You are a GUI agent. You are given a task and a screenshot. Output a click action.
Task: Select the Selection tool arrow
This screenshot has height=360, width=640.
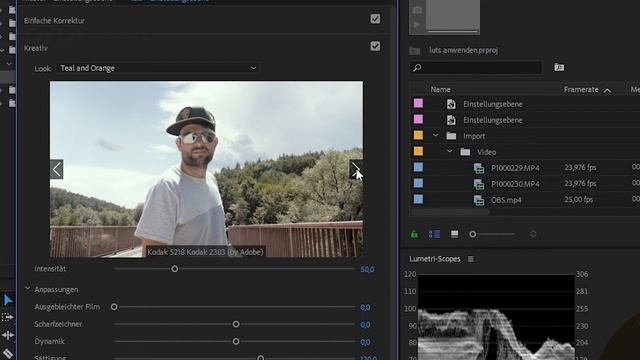pyautogui.click(x=8, y=300)
